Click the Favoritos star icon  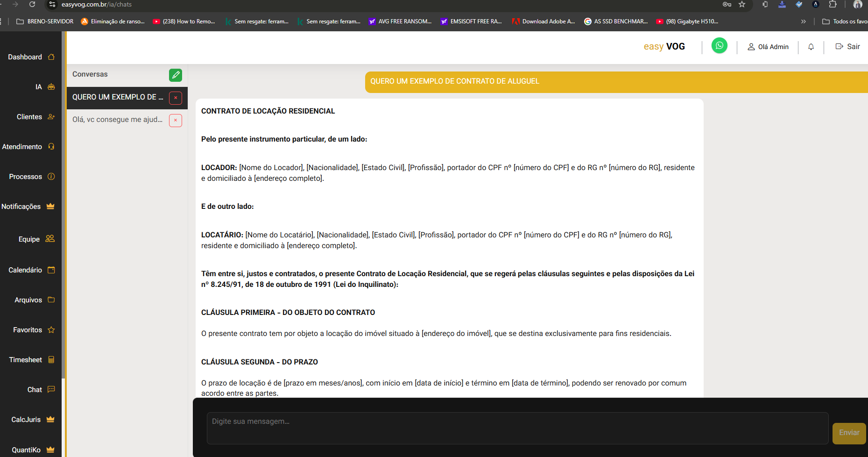51,330
